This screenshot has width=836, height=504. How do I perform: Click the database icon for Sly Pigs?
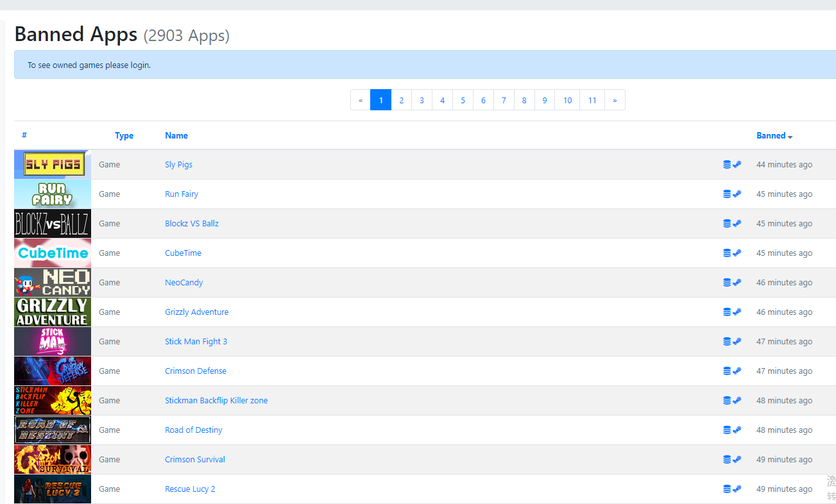[x=727, y=165]
